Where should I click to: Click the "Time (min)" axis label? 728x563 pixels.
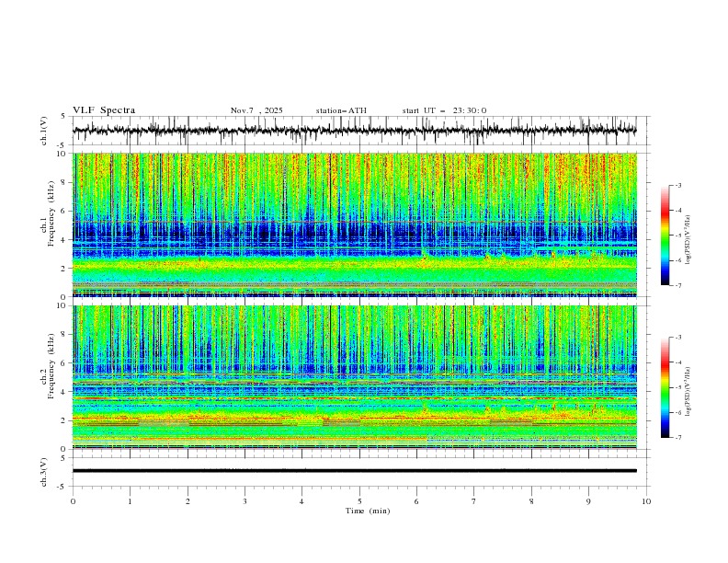(x=368, y=511)
